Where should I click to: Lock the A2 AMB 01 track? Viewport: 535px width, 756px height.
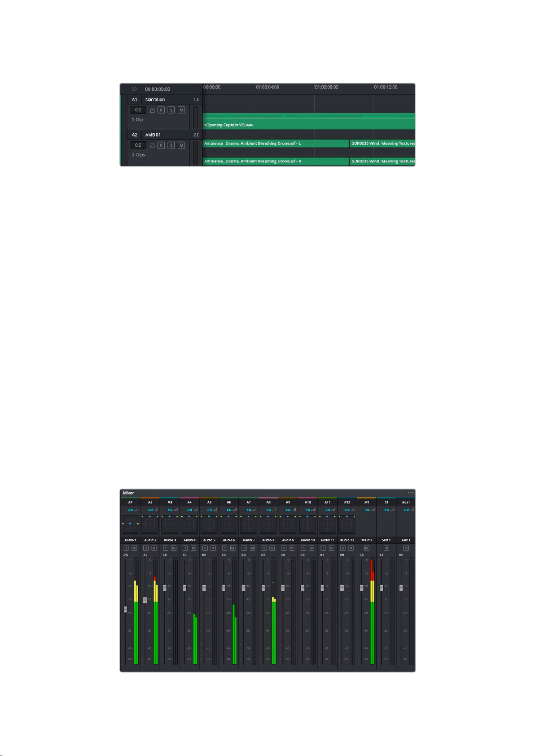click(152, 145)
